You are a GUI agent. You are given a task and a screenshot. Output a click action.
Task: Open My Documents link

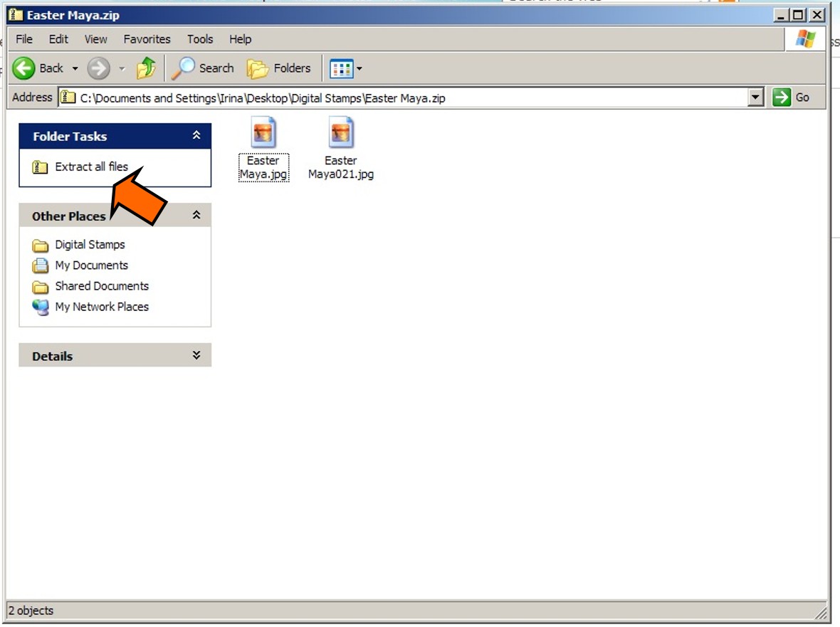pyautogui.click(x=92, y=265)
